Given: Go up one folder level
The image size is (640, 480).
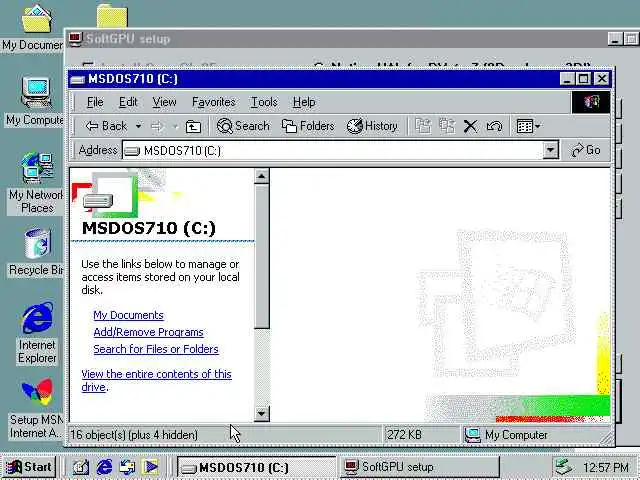Looking at the screenshot, I should pos(193,127).
